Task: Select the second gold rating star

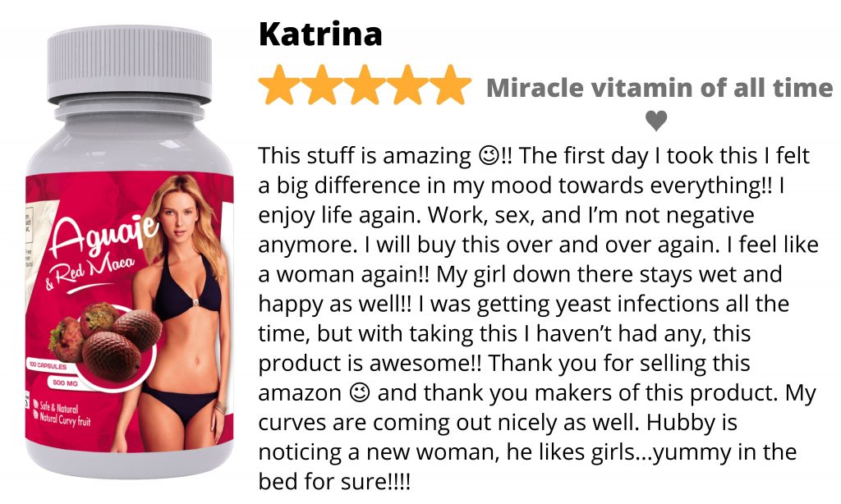Action: [322, 85]
